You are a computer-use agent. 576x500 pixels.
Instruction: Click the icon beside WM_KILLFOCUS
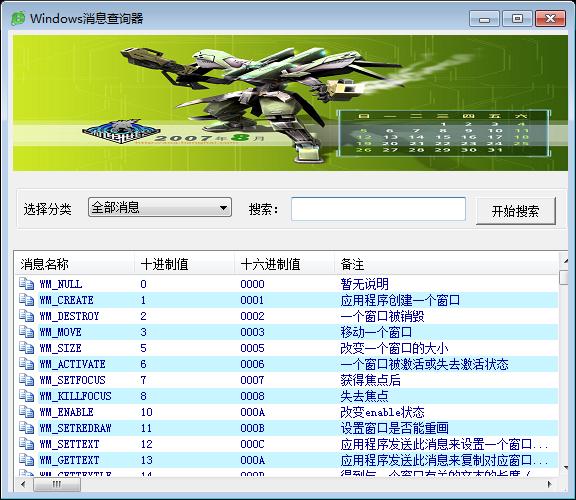click(x=26, y=396)
